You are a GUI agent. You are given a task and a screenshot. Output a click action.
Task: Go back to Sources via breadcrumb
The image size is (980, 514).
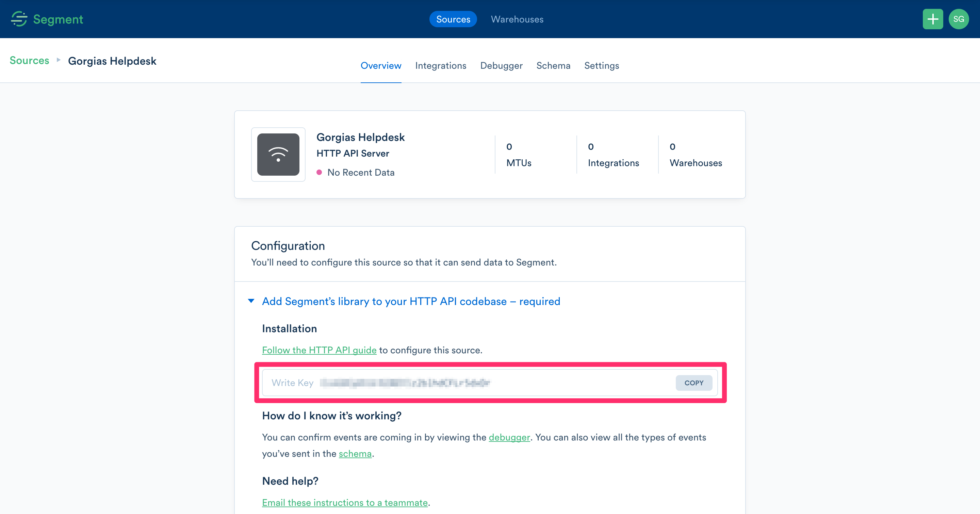tap(29, 60)
